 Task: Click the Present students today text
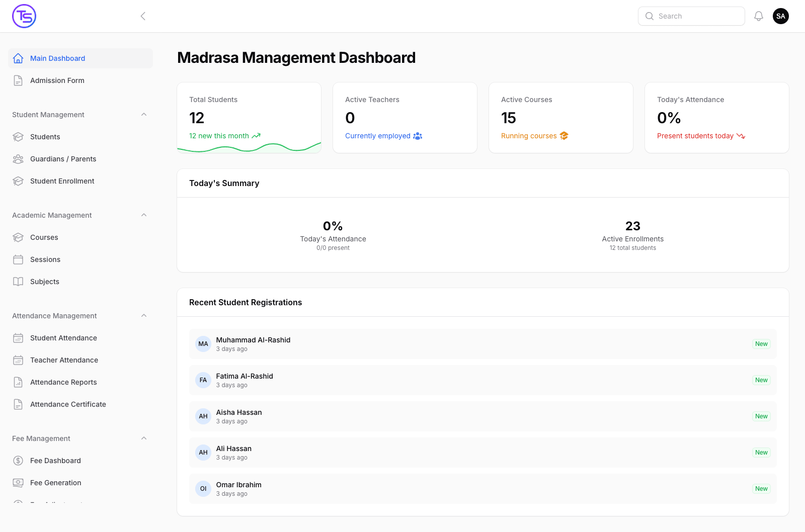[x=695, y=136]
